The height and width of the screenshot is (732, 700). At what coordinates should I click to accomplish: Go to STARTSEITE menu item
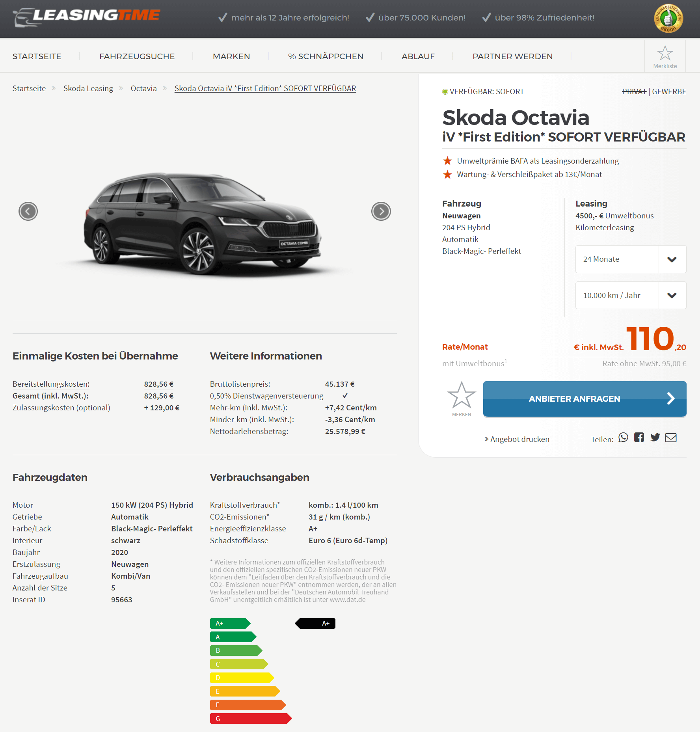pyautogui.click(x=37, y=56)
